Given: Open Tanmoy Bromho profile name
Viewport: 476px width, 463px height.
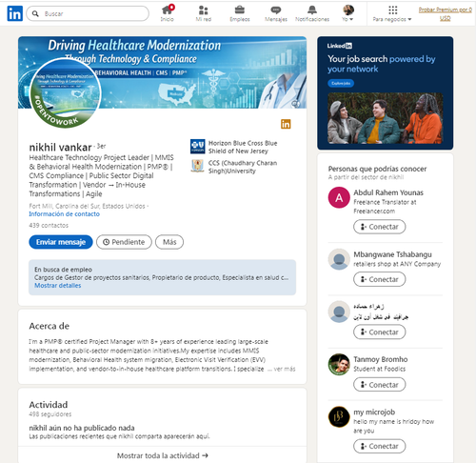Looking at the screenshot, I should pyautogui.click(x=381, y=359).
